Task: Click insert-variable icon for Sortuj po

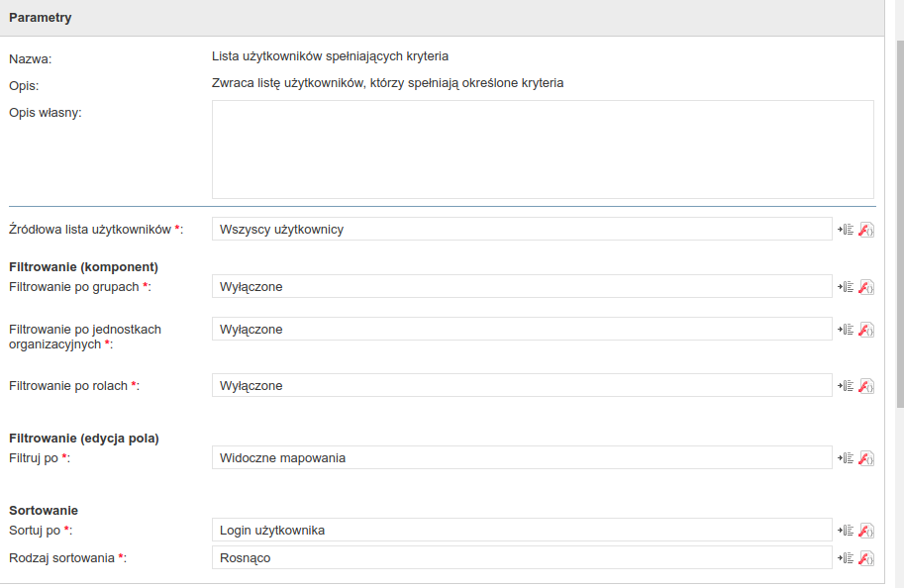Action: (846, 531)
